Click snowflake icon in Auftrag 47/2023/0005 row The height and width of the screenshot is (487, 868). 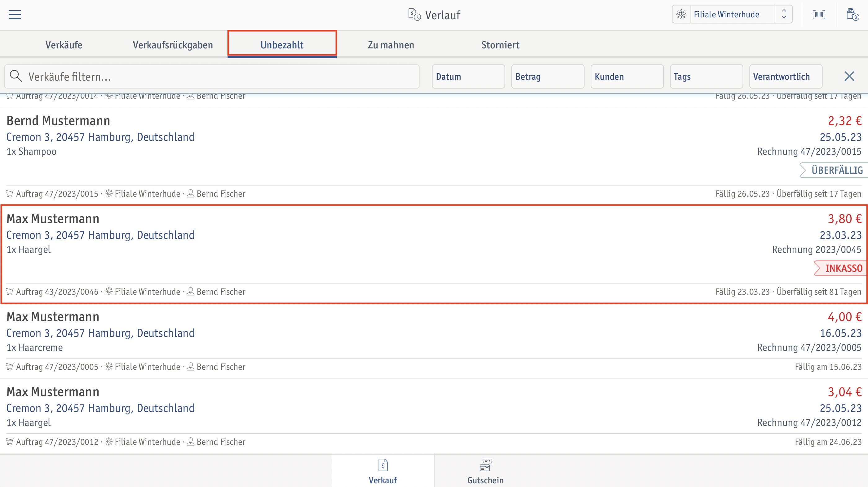(108, 366)
